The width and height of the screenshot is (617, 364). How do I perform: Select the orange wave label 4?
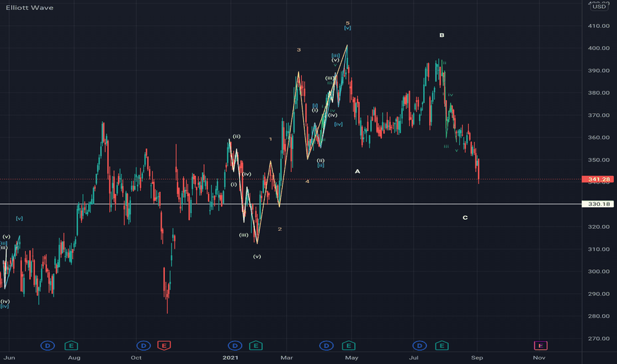pyautogui.click(x=307, y=181)
